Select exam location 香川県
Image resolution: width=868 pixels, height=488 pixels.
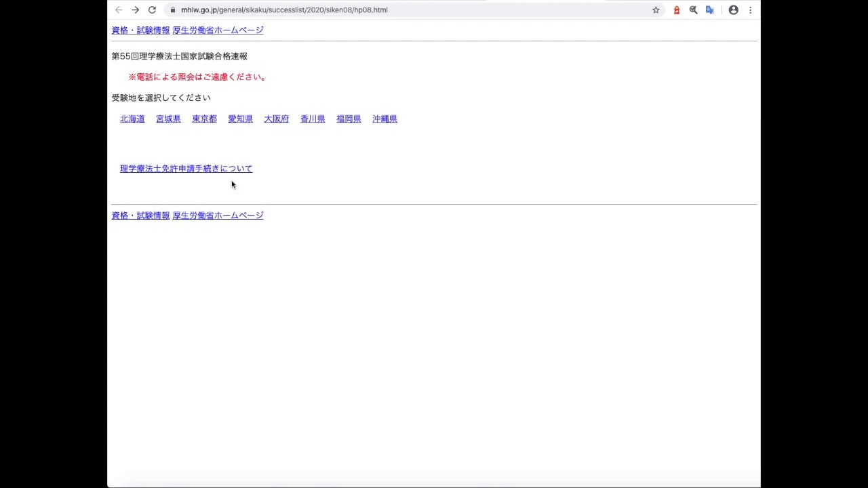pyautogui.click(x=313, y=119)
